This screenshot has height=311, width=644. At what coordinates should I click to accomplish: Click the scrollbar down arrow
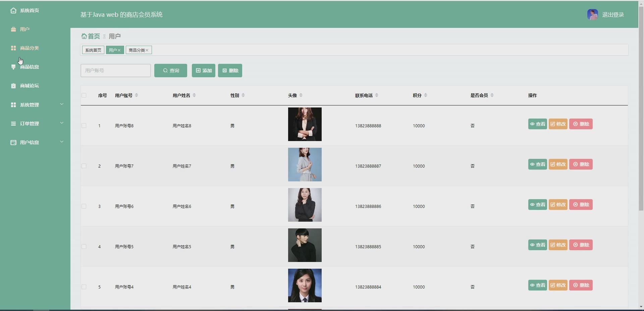(641, 307)
